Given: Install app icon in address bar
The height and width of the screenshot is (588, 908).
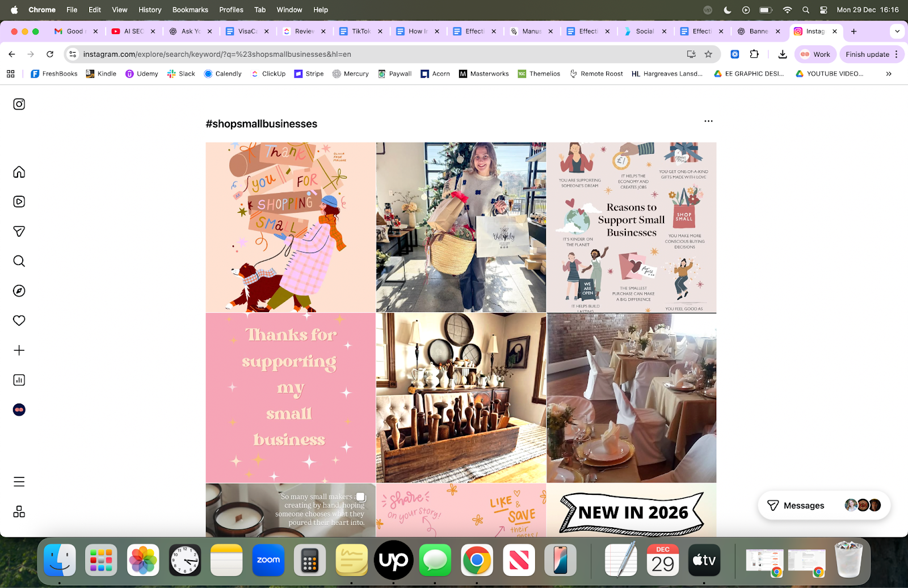Looking at the screenshot, I should pos(691,54).
